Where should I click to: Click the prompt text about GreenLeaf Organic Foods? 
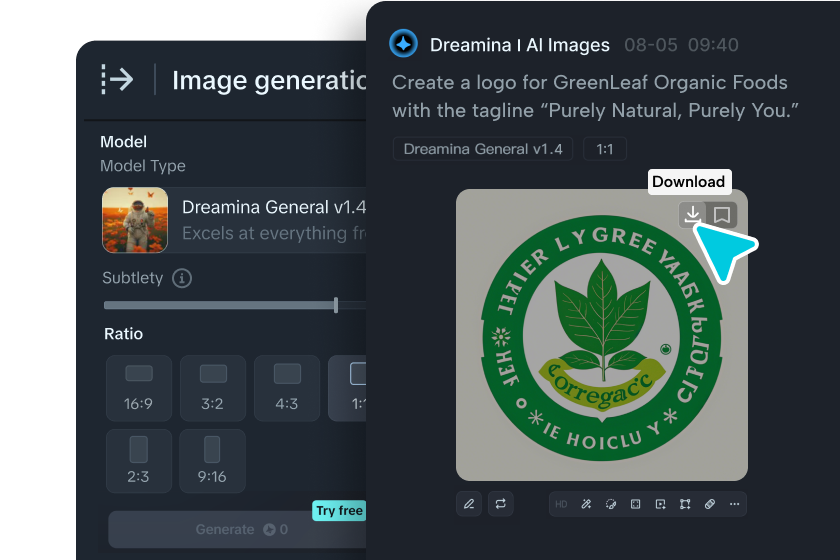pos(595,96)
